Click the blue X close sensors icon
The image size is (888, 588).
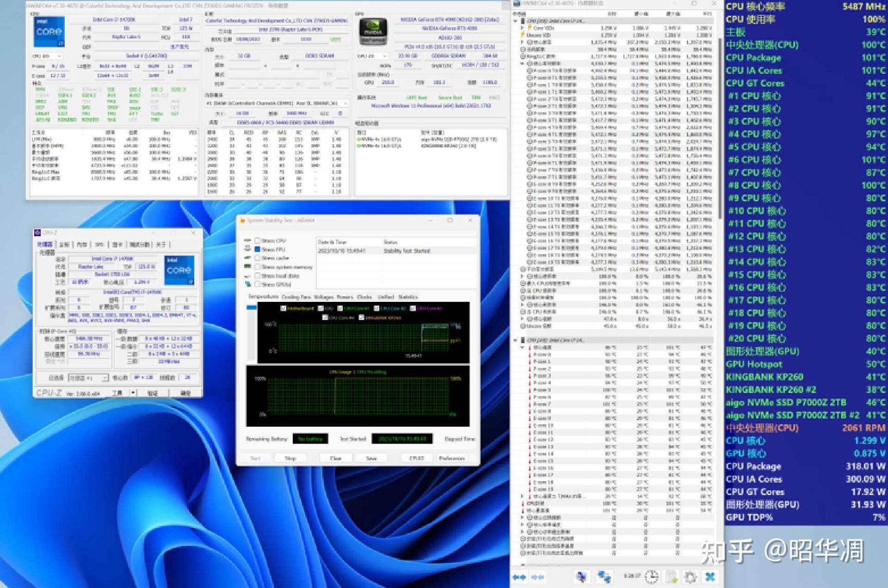click(710, 577)
